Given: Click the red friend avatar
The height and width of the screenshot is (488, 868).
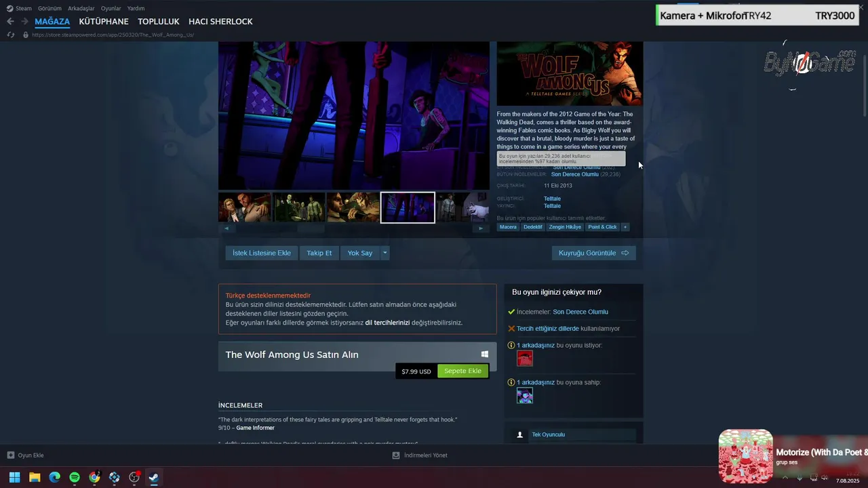Looking at the screenshot, I should pyautogui.click(x=525, y=359).
